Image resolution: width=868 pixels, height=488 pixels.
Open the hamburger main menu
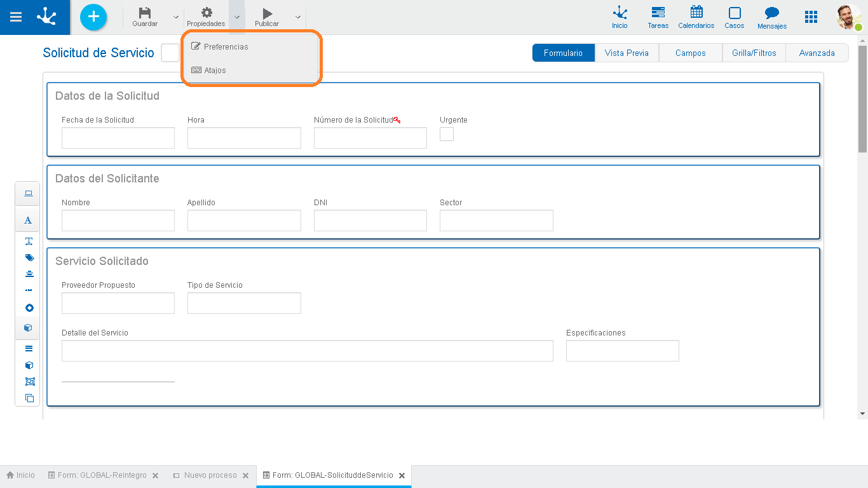point(16,17)
